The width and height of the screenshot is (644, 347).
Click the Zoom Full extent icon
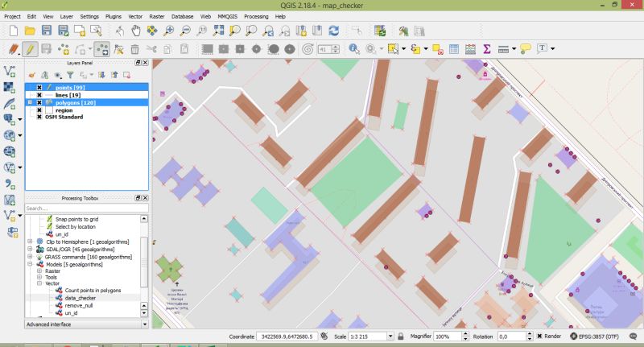tap(218, 31)
